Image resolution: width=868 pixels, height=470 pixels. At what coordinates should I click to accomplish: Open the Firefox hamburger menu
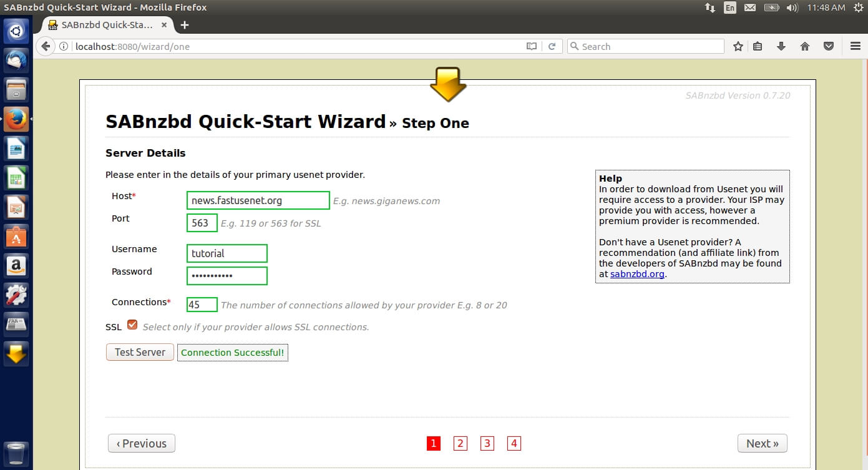click(x=856, y=46)
